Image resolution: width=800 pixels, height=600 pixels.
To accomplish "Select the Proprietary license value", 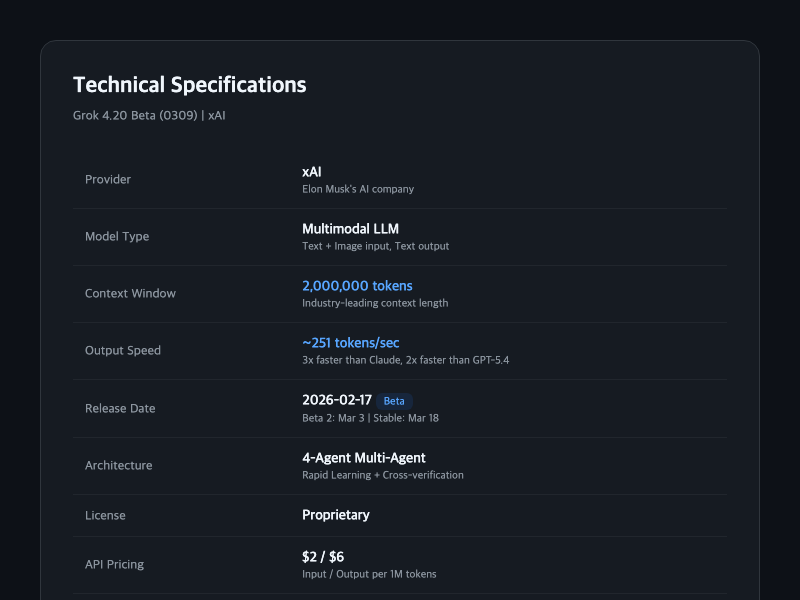I will [x=336, y=515].
